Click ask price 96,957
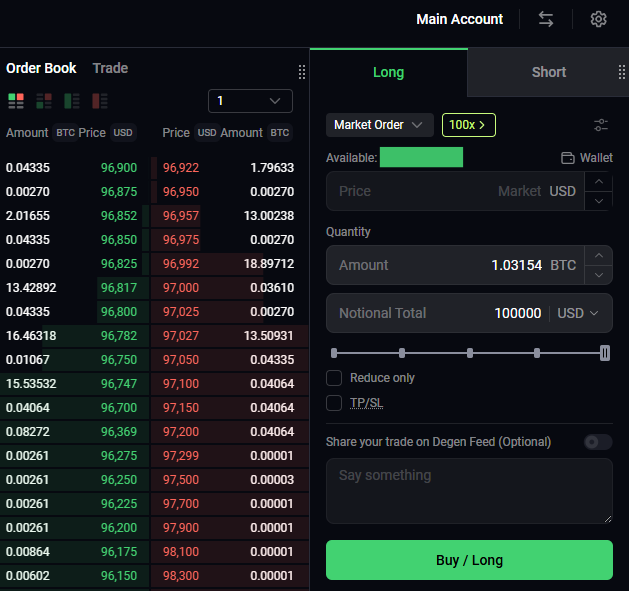The height and width of the screenshot is (591, 631). click(x=181, y=216)
